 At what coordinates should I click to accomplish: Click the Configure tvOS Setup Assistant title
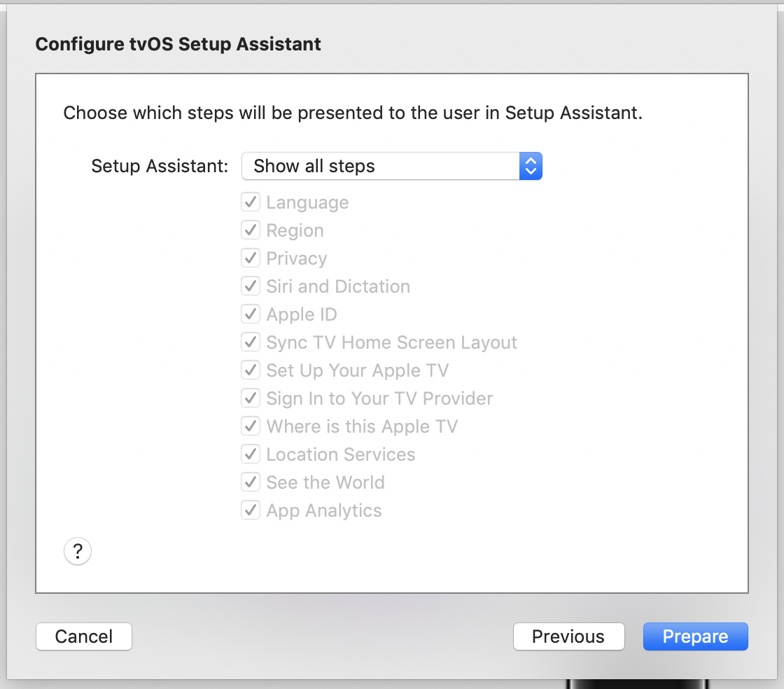pos(178,44)
